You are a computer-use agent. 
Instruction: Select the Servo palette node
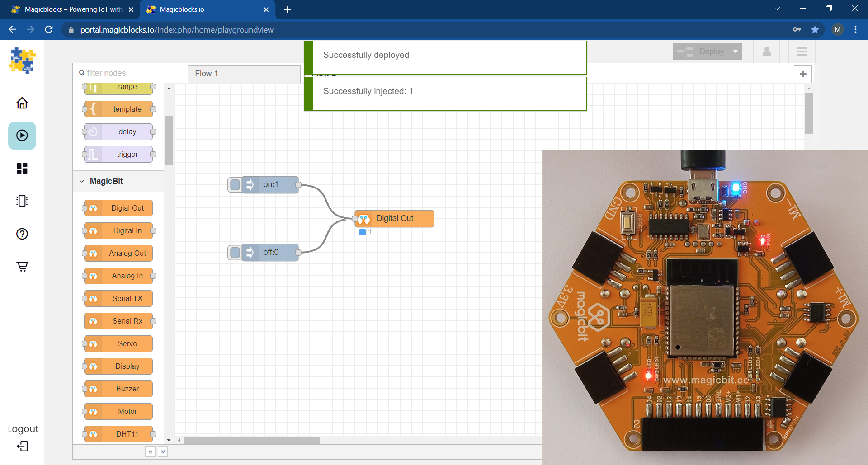pyautogui.click(x=118, y=343)
